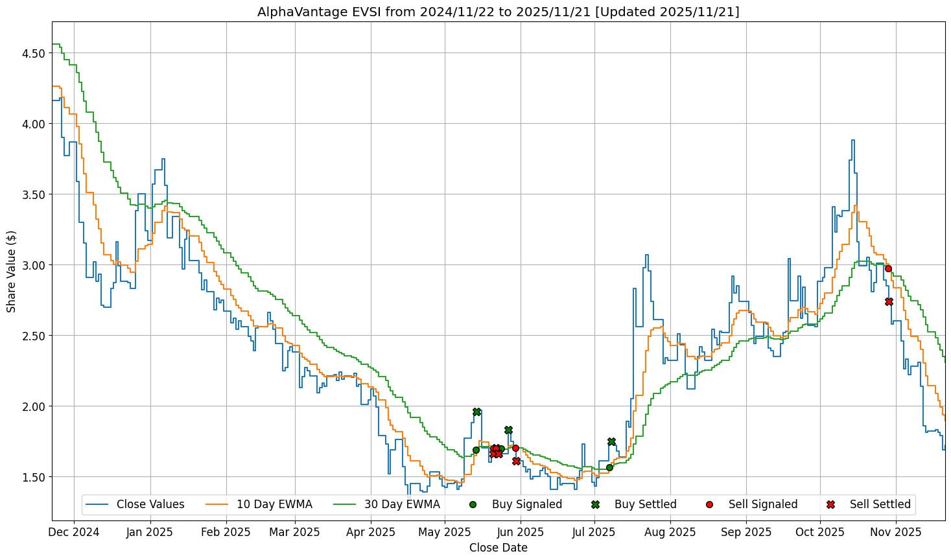Click the green Buy Settled X in July 2025
951x560 pixels.
(611, 441)
